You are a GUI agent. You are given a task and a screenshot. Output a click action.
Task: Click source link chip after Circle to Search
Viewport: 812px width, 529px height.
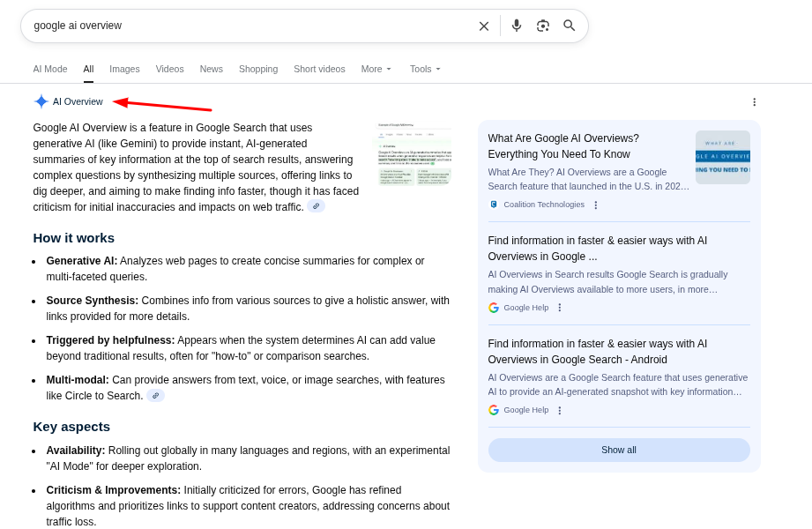point(155,396)
